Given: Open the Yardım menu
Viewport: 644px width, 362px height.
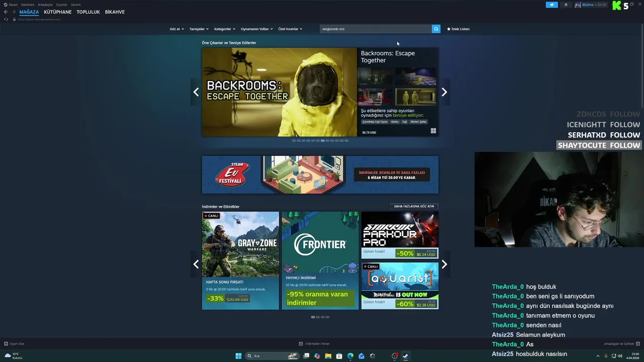Looking at the screenshot, I should pyautogui.click(x=75, y=5).
